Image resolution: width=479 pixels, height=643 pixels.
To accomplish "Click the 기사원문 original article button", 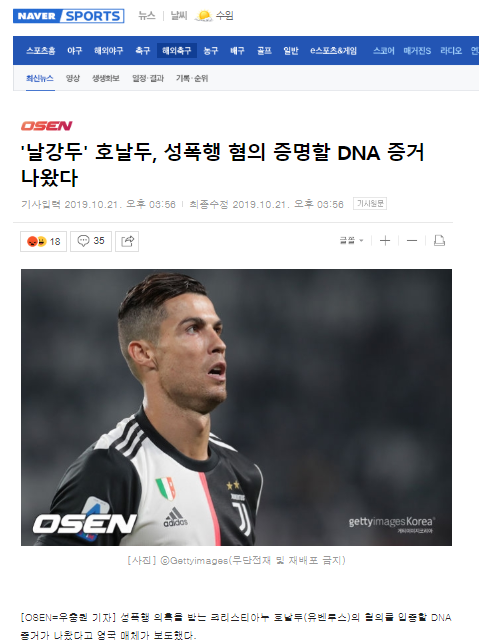I will (x=370, y=204).
